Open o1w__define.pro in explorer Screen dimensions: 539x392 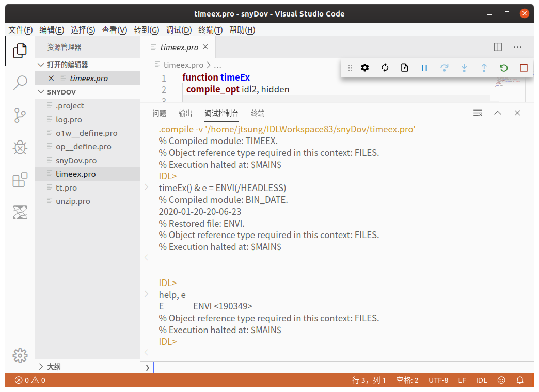coord(88,133)
